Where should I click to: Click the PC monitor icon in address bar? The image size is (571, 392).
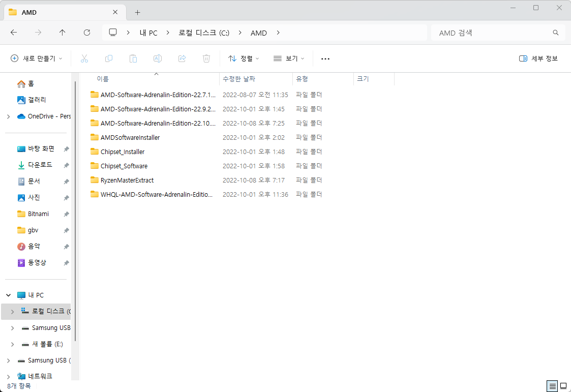pyautogui.click(x=113, y=33)
